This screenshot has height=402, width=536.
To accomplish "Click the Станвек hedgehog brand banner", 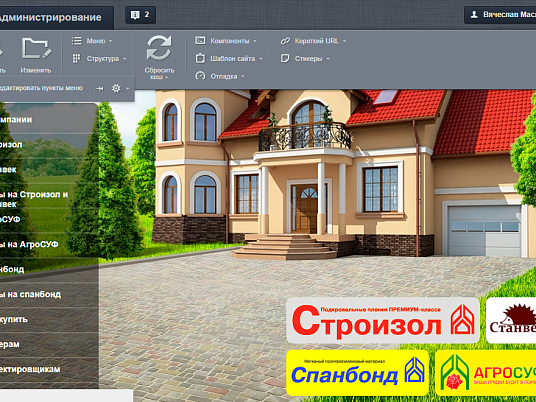I will point(511,320).
